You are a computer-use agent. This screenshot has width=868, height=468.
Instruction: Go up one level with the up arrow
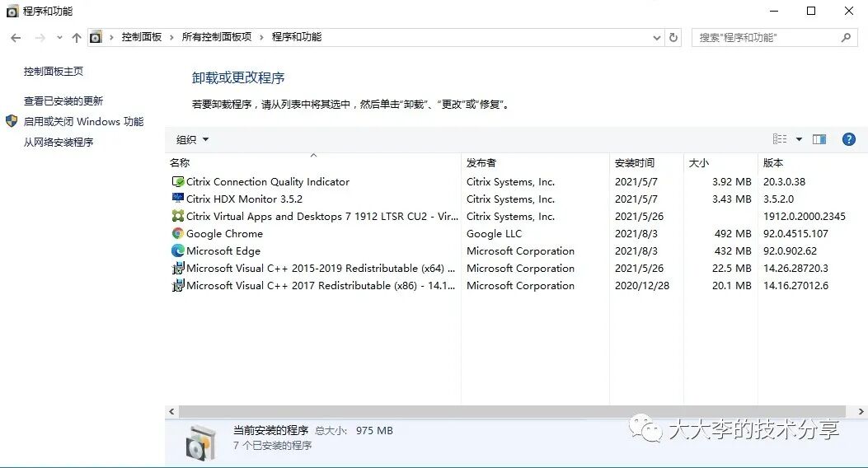77,38
